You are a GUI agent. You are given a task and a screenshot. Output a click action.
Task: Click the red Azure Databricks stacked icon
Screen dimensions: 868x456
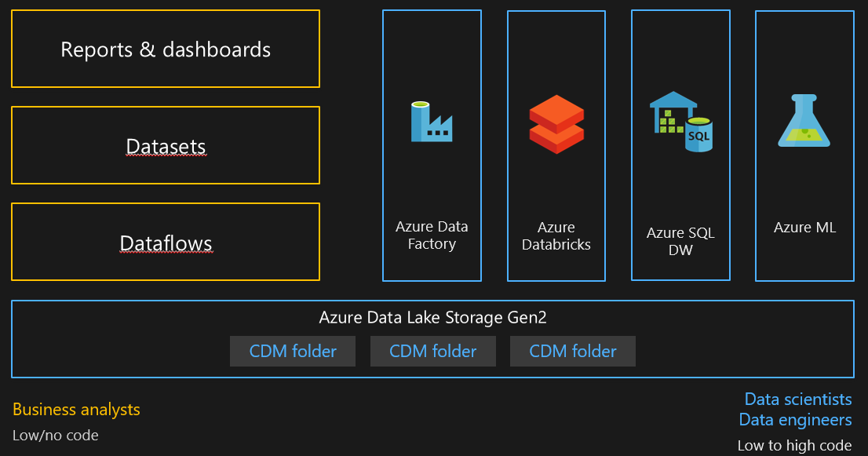(556, 124)
